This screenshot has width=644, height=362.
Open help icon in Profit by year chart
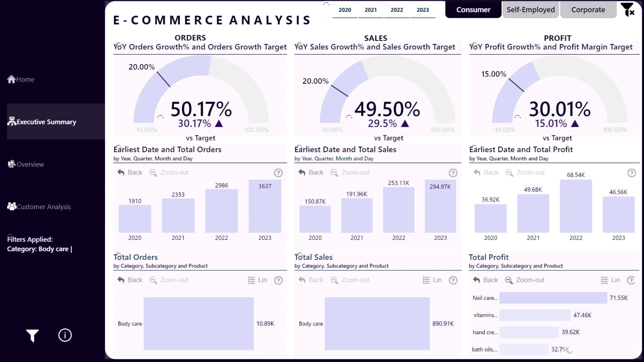(632, 173)
